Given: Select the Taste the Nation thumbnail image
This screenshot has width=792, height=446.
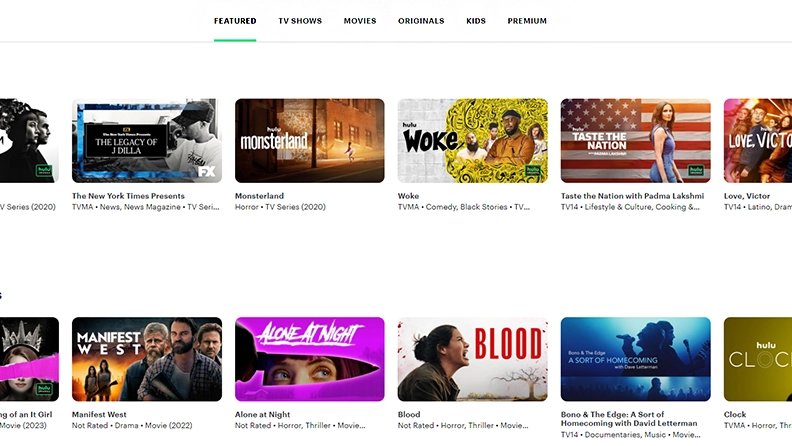Looking at the screenshot, I should pos(635,140).
